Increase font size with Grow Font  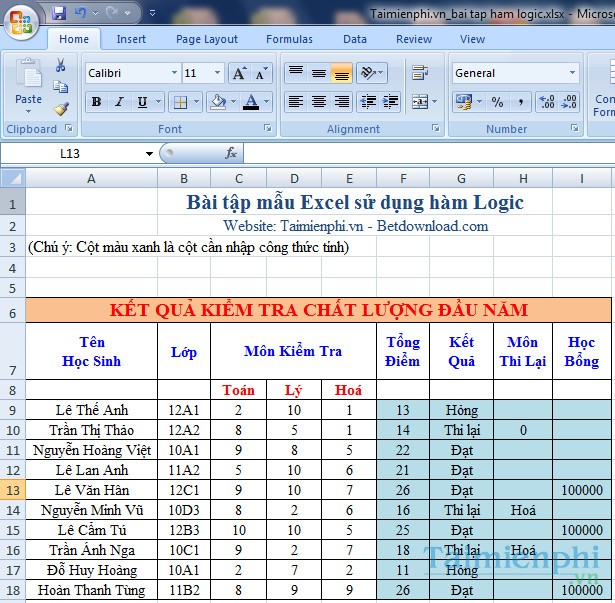pyautogui.click(x=239, y=73)
